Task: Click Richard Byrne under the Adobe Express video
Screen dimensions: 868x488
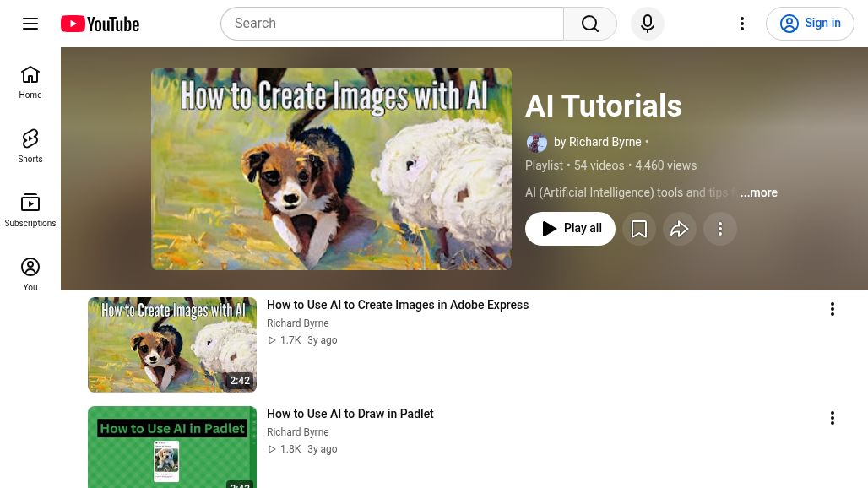Action: 298,323
